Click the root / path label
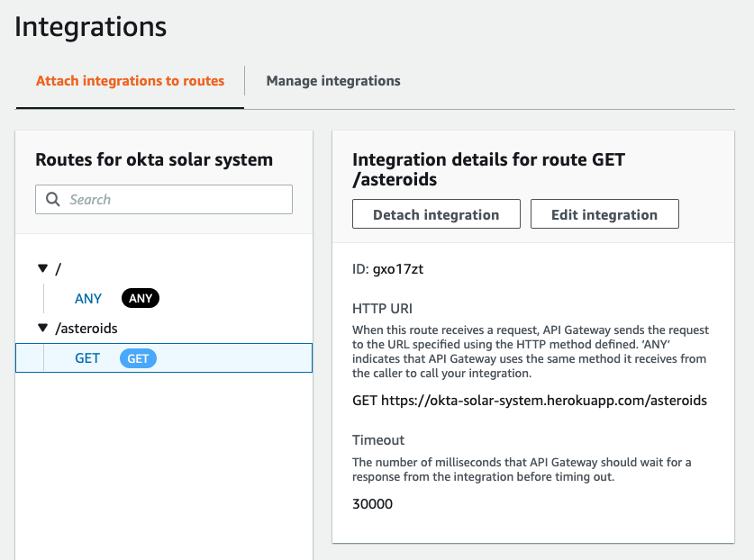 coord(59,268)
